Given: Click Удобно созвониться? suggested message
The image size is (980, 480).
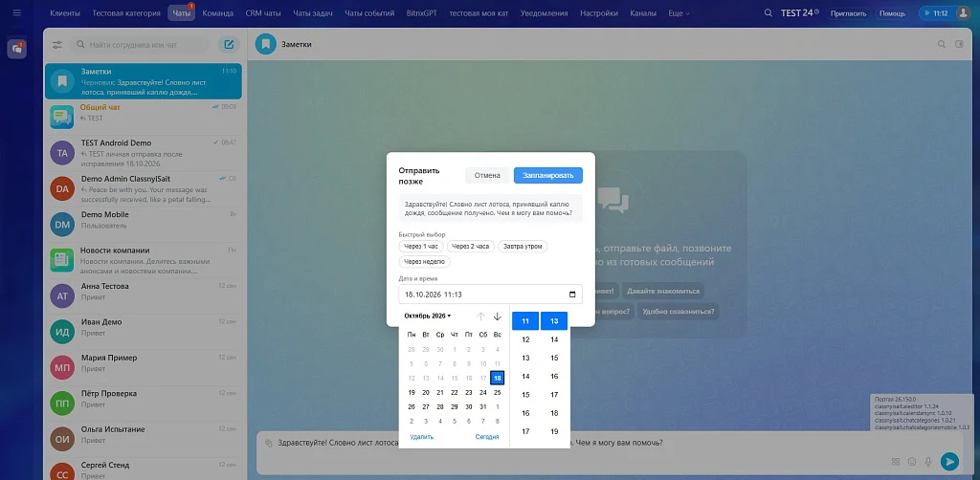Looking at the screenshot, I should (x=679, y=311).
